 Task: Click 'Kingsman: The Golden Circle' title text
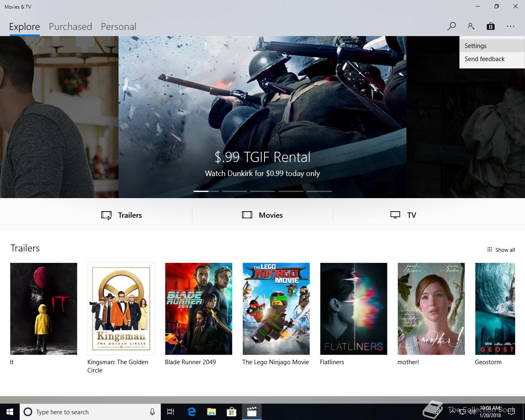coord(118,366)
